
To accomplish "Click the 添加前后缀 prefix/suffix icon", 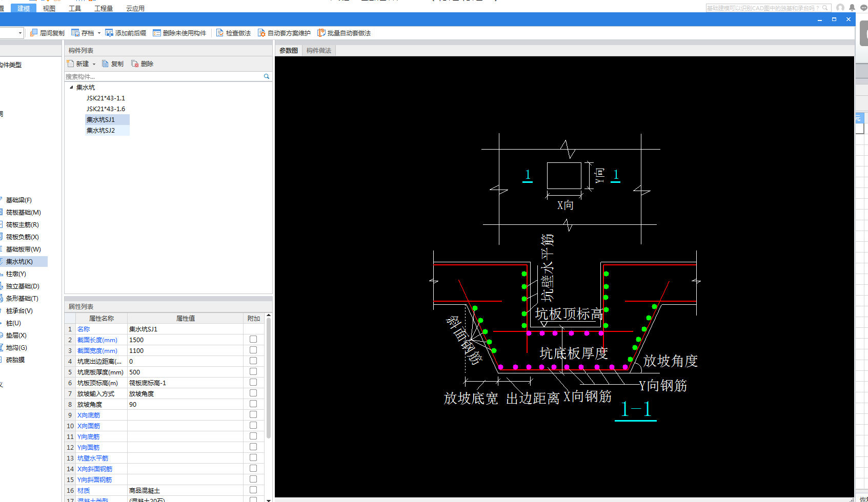I will coord(109,33).
